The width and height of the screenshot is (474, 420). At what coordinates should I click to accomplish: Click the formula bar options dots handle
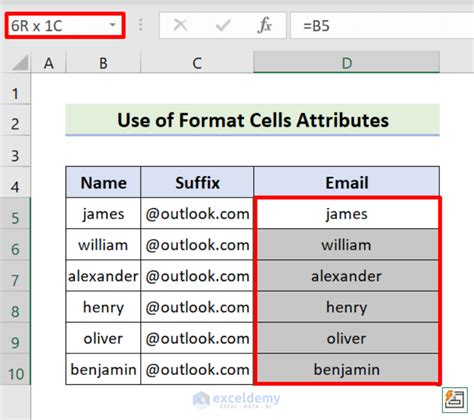[x=141, y=25]
